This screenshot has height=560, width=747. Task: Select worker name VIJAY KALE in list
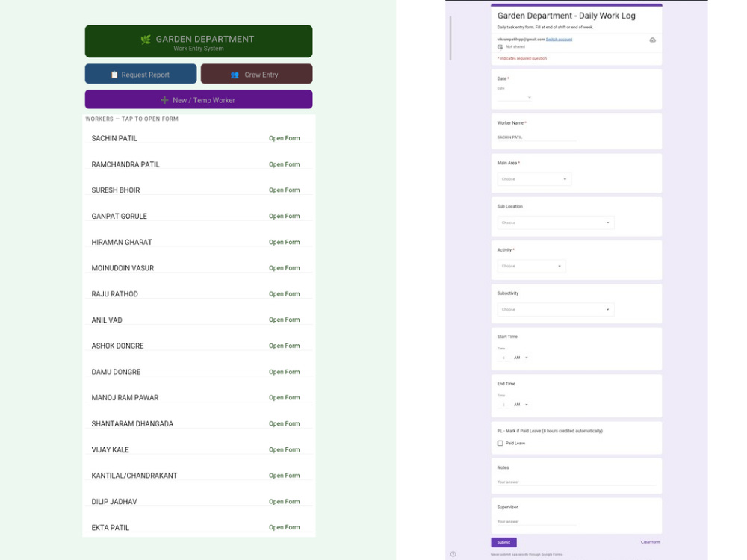(110, 449)
